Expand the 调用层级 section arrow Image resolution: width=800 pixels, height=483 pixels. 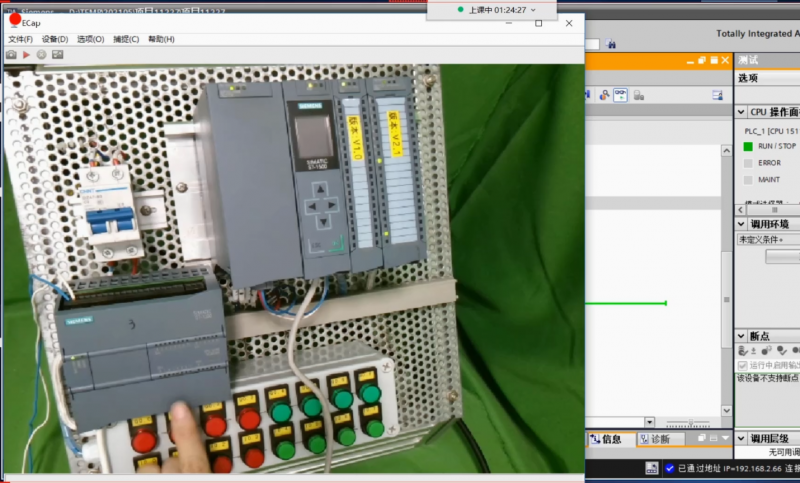click(x=741, y=438)
